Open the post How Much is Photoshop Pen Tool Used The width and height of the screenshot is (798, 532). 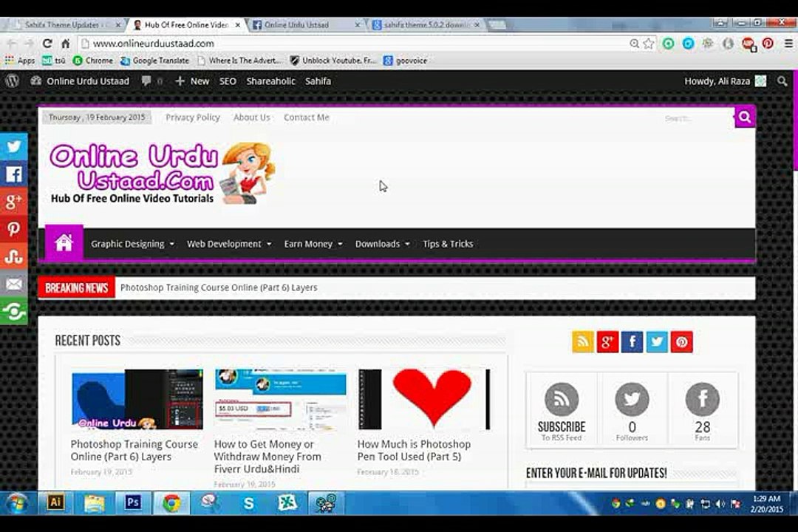click(414, 451)
